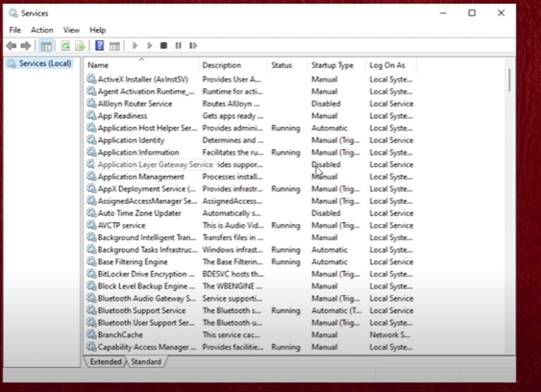
Task: Click gear icon beside ActiveX Installer (AxInstSV)
Action: pos(91,79)
